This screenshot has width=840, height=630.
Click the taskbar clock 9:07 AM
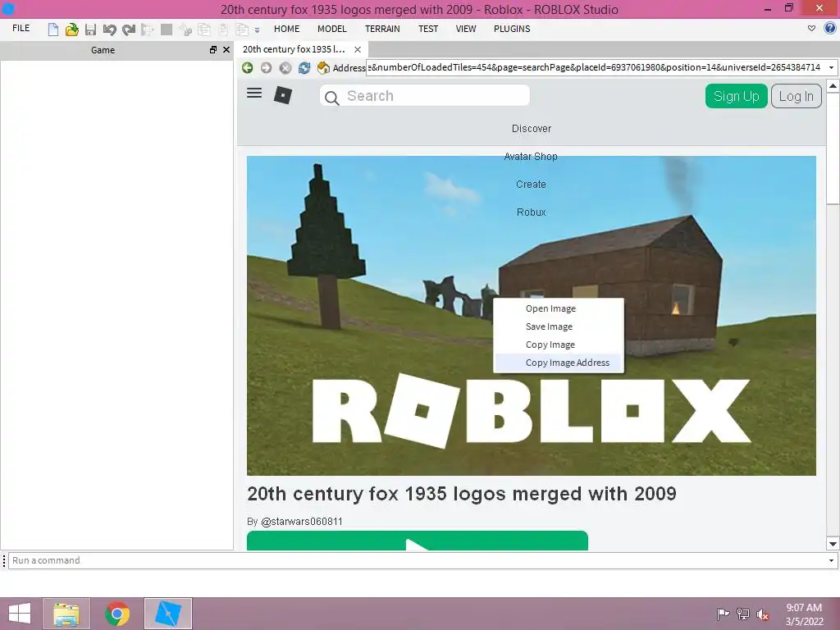[804, 608]
